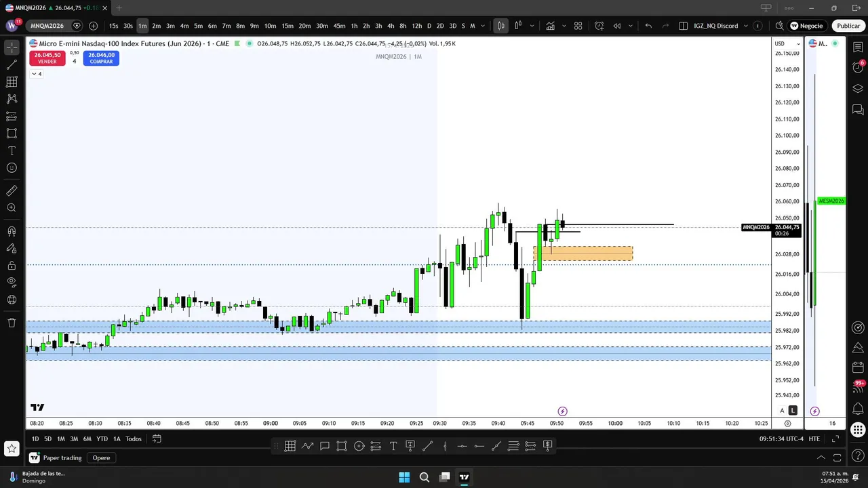This screenshot has width=868, height=488.
Task: Open the Windows taskbar search
Action: [x=425, y=477]
